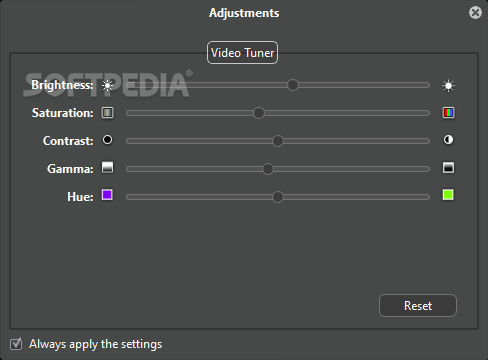Click the RGB color bars full saturation icon
The height and width of the screenshot is (360, 488).
(448, 113)
